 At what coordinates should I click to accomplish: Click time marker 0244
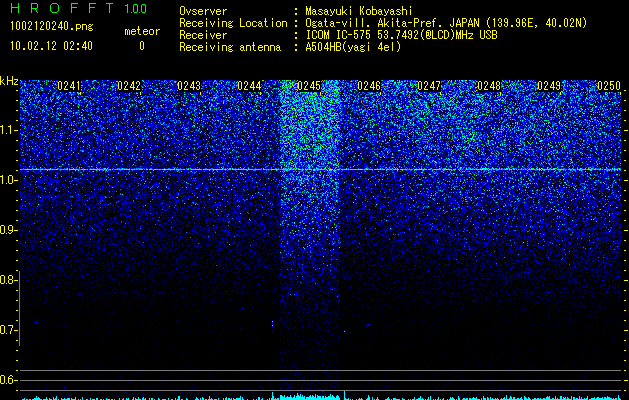[249, 86]
